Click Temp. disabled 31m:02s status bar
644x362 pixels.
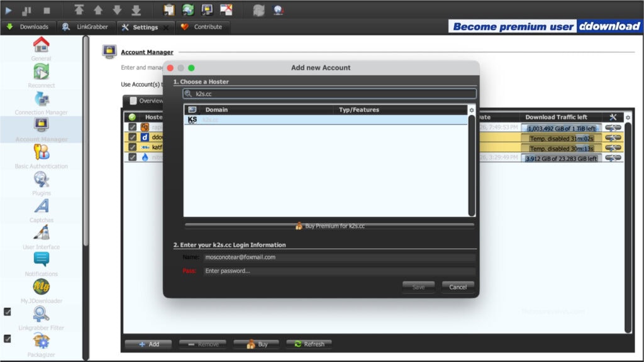[561, 139]
